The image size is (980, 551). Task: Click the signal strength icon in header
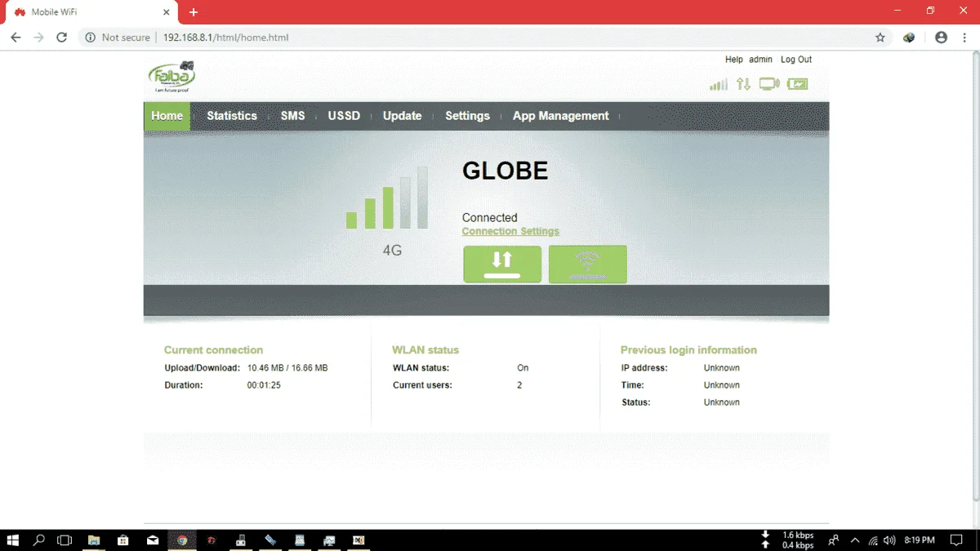click(719, 84)
